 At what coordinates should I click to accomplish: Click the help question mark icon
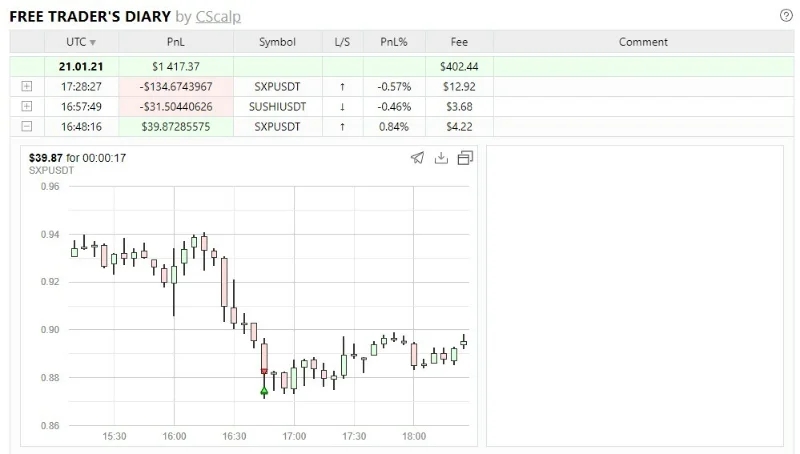coord(785,15)
